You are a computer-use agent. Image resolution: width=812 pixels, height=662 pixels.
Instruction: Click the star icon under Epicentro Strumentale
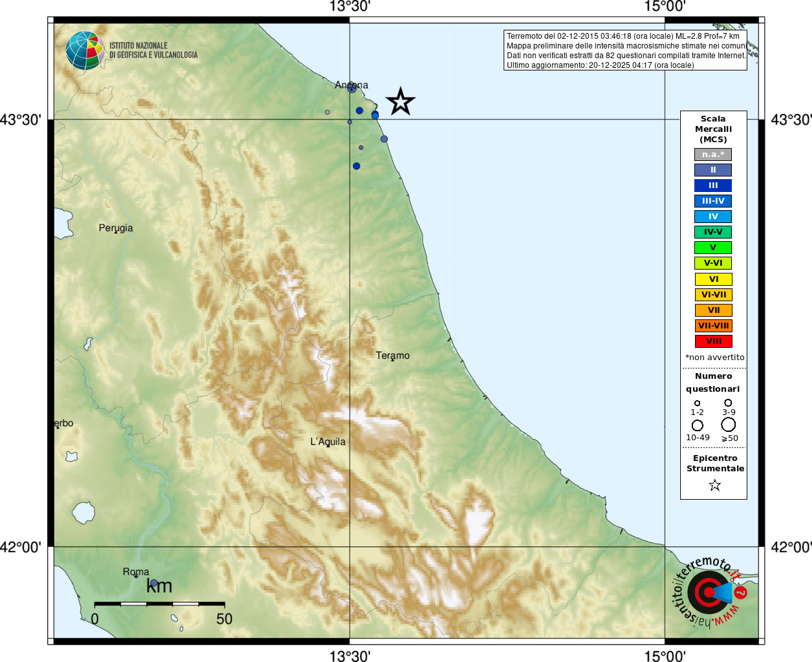coord(714,485)
